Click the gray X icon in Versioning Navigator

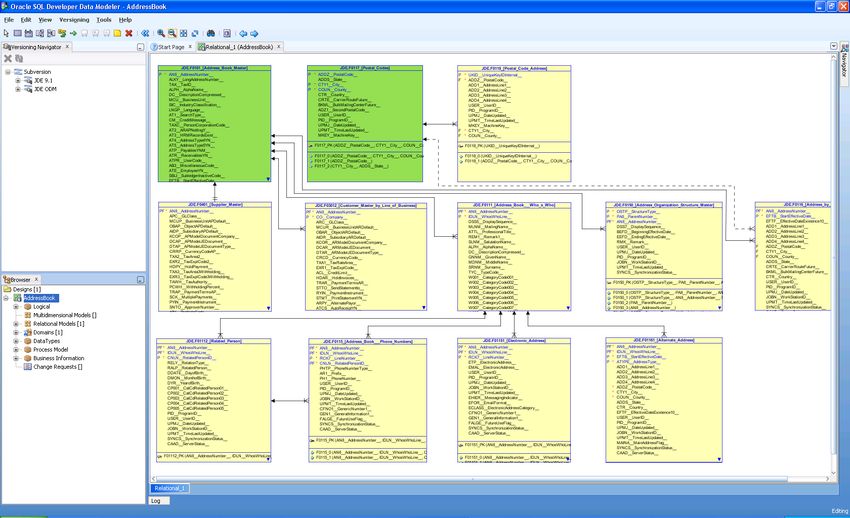8,59
